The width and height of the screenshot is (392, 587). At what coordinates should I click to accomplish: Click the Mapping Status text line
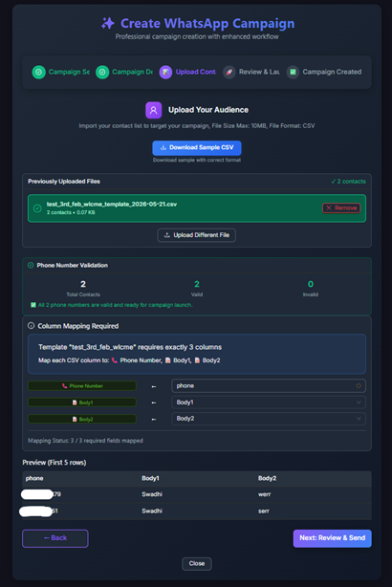(85, 441)
